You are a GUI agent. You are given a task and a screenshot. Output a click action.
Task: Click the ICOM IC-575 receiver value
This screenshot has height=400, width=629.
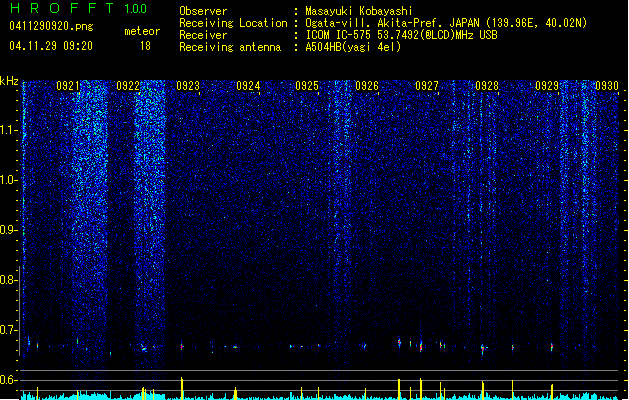[401, 35]
